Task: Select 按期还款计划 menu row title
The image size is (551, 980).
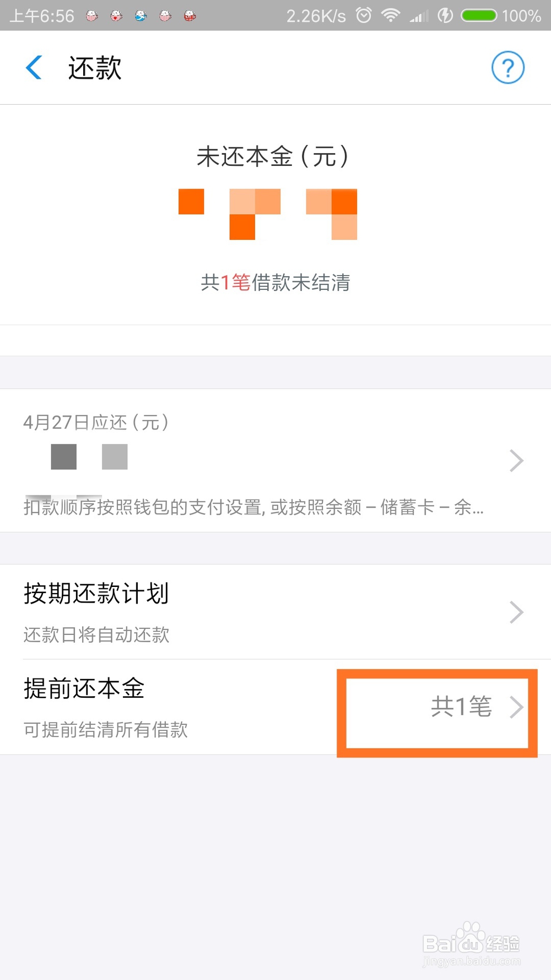Action: click(x=96, y=594)
